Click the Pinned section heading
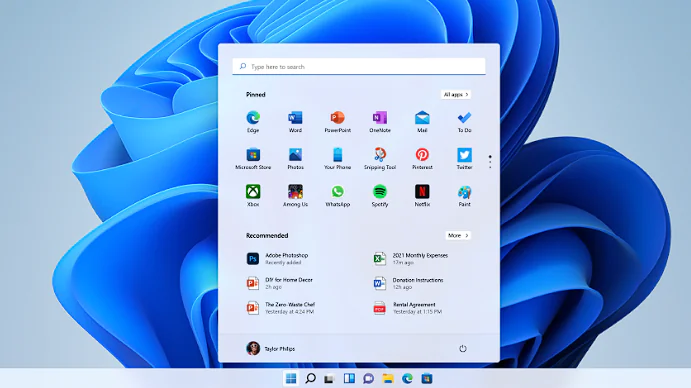Viewport: 691px width, 388px height. [x=256, y=94]
